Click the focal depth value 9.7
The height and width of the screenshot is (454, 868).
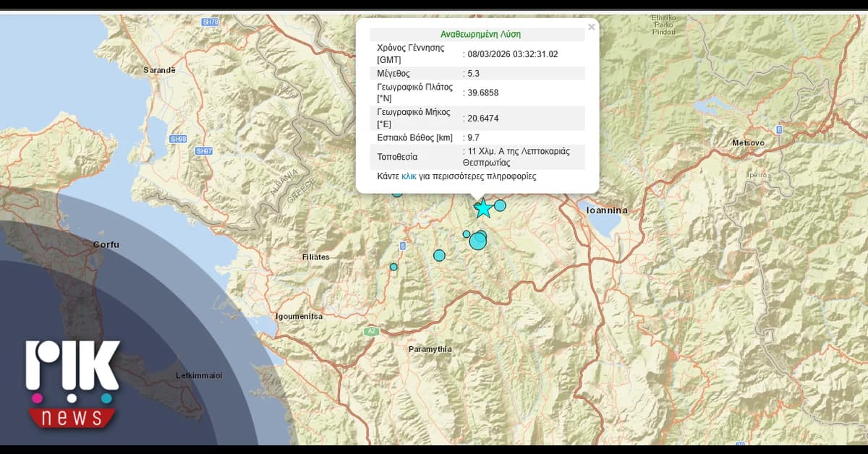coord(473,137)
